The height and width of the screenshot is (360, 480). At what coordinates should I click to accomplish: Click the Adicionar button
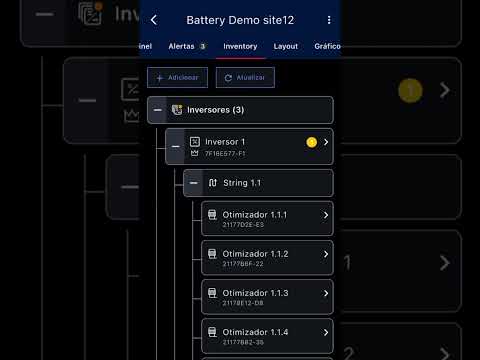point(177,77)
